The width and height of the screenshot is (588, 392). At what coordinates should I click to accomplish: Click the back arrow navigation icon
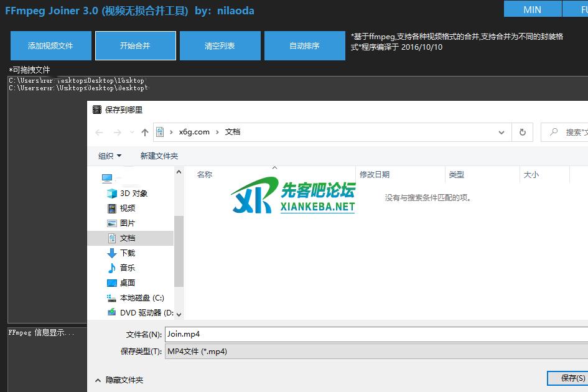[100, 133]
